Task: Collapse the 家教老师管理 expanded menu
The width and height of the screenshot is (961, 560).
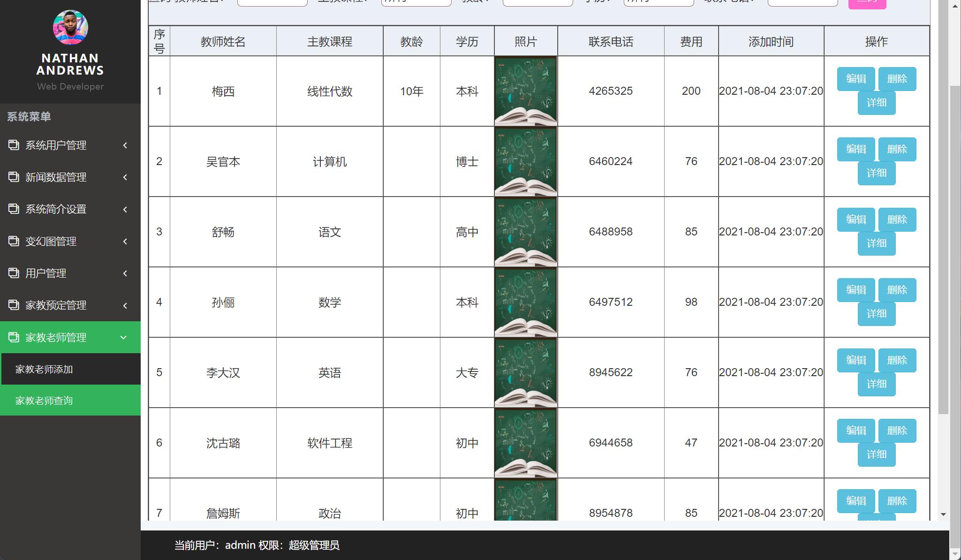Action: click(123, 337)
